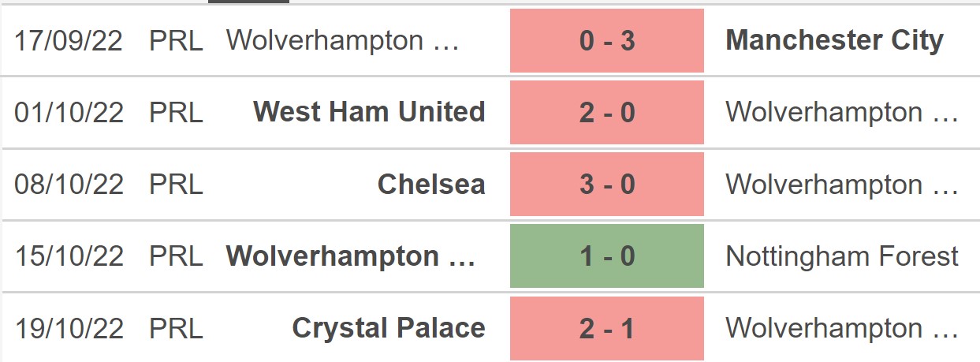Select bold Wolverhampton in 15/10/22 row
The width and height of the screenshot is (980, 362).
tap(351, 256)
